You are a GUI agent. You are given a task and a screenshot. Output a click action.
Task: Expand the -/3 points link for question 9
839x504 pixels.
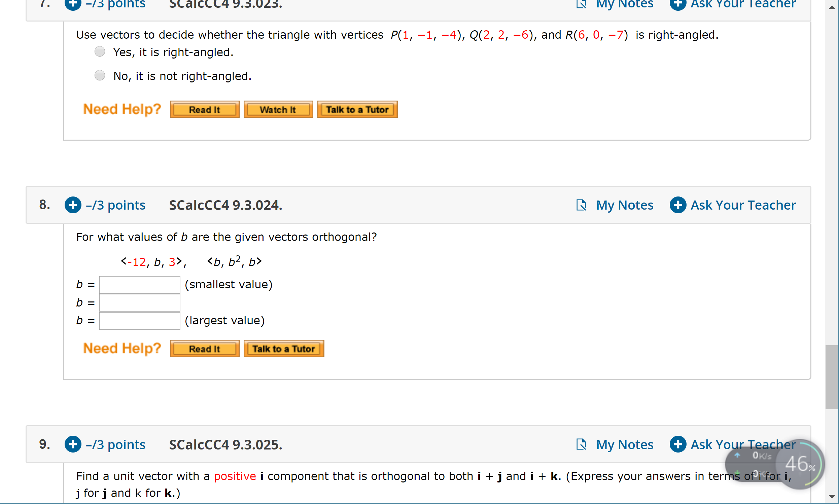115,444
